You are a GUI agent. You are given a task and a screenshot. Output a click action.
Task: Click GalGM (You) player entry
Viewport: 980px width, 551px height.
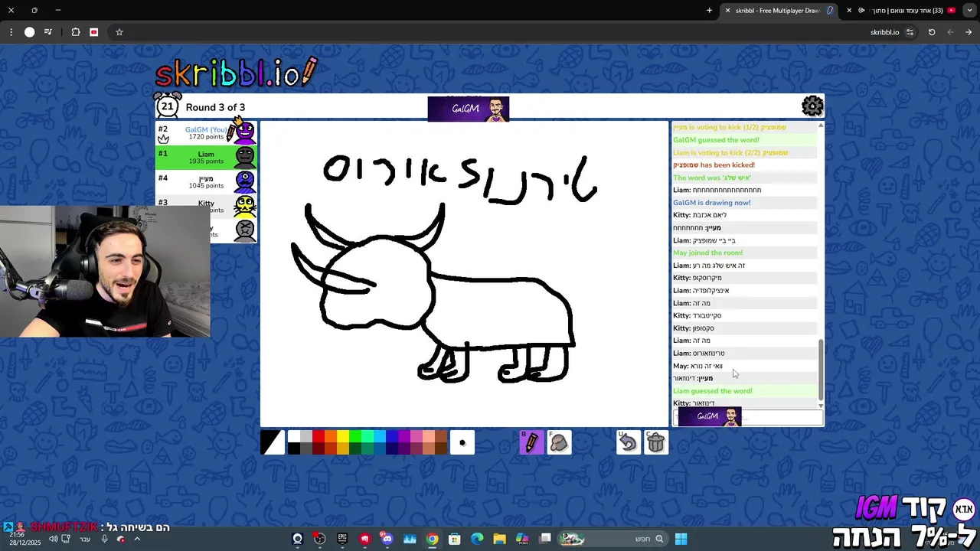tap(206, 132)
